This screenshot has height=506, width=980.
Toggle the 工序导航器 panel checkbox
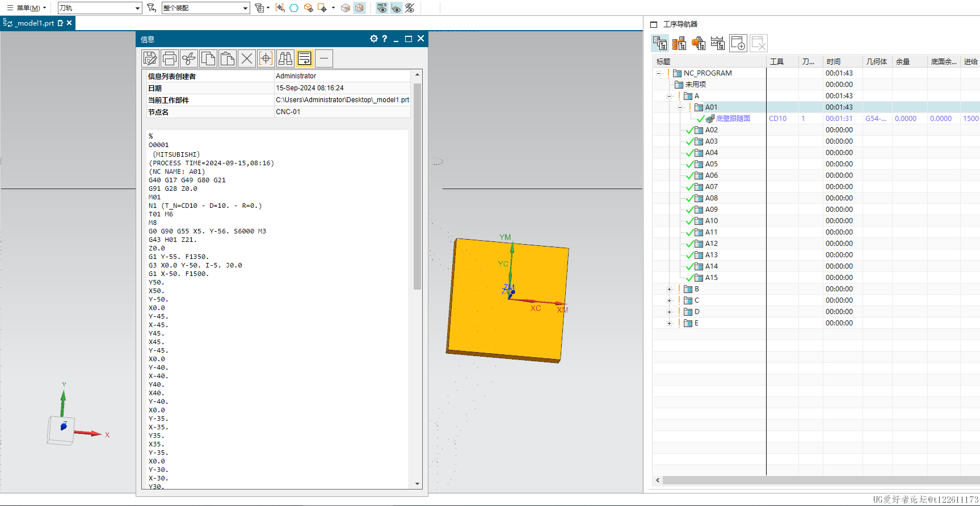point(654,24)
